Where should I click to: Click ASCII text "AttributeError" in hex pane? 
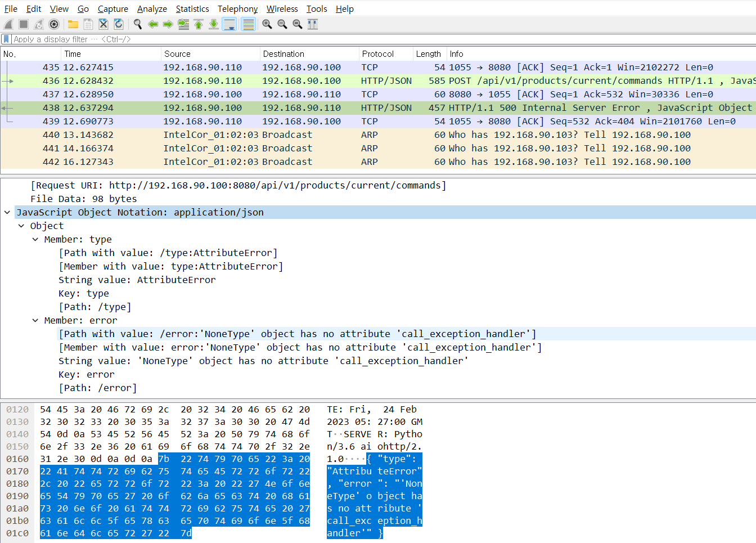[x=375, y=472]
